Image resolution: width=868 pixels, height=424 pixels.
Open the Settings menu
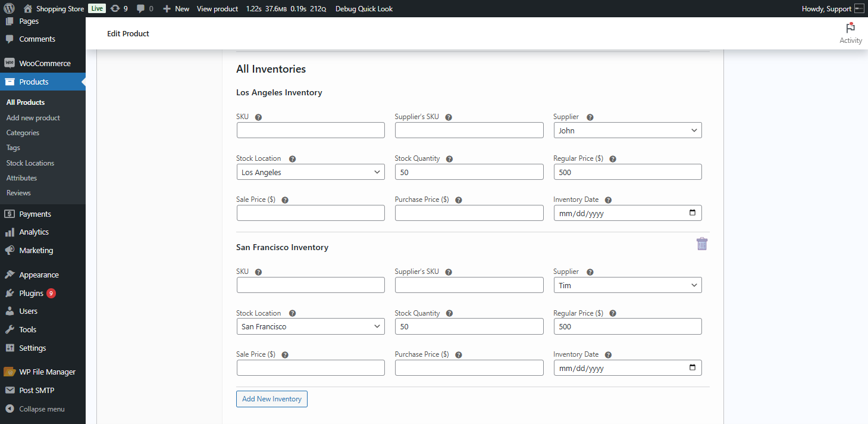pyautogui.click(x=43, y=348)
